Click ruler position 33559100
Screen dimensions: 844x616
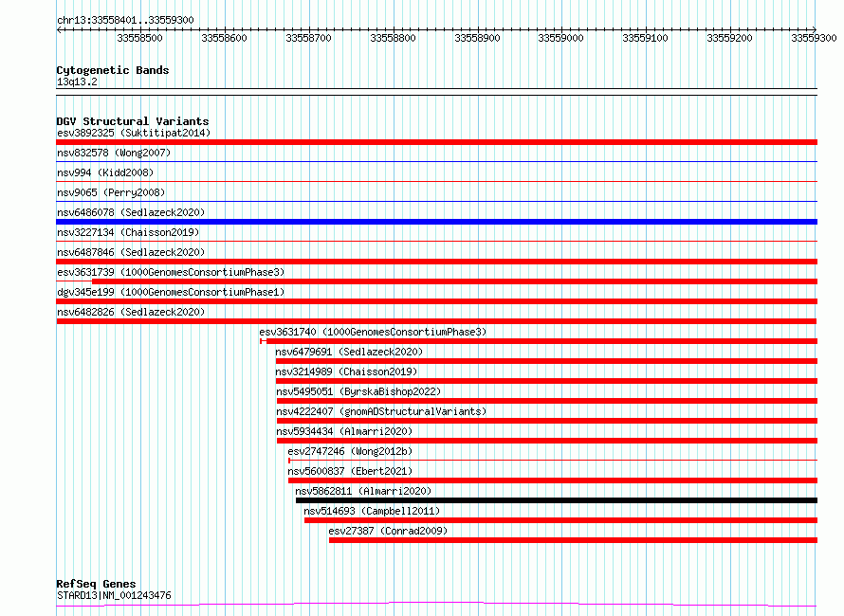(x=646, y=38)
